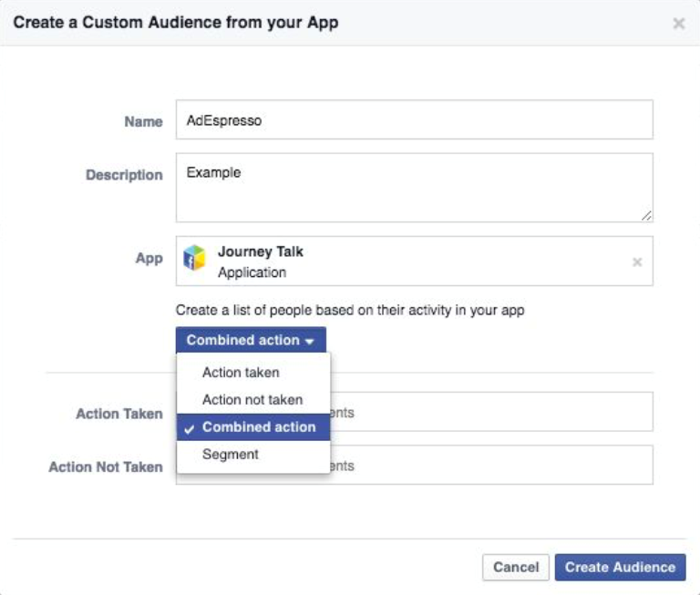Screen dimensions: 700x595
Task: Pick Segment from the dropdown list
Action: click(231, 454)
